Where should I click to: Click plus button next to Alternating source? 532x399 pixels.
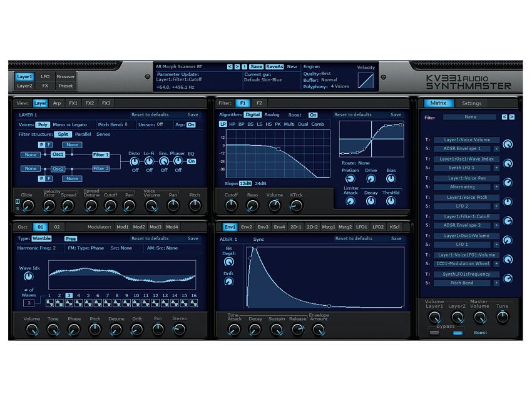(x=496, y=187)
